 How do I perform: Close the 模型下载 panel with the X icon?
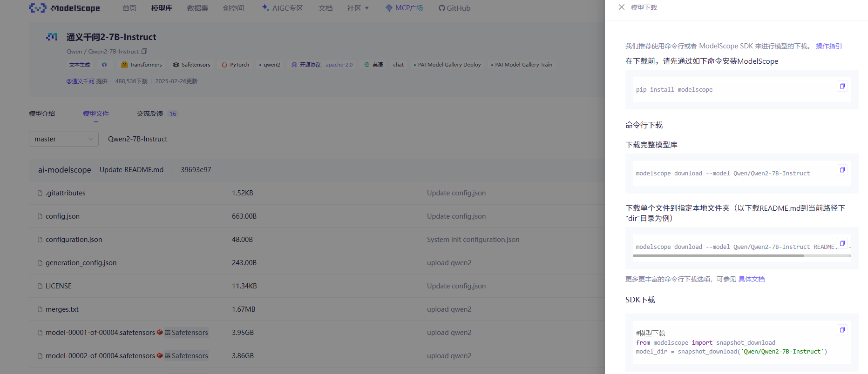point(621,7)
